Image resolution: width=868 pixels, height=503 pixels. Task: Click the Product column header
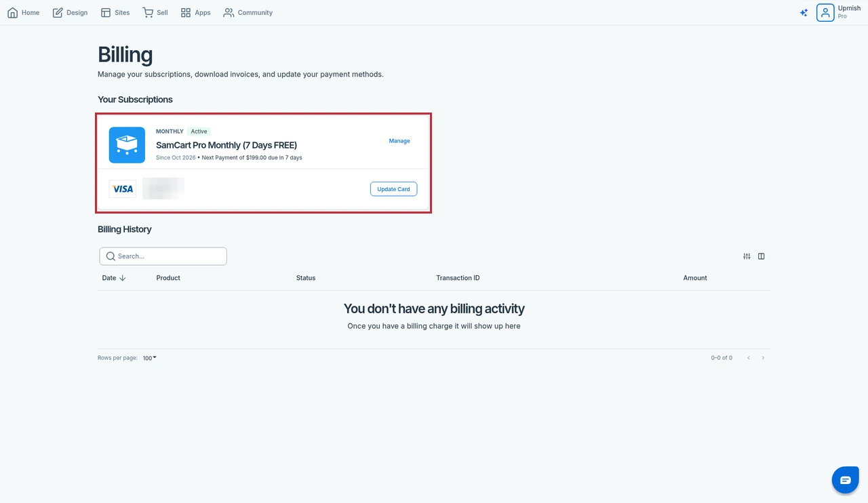point(168,278)
